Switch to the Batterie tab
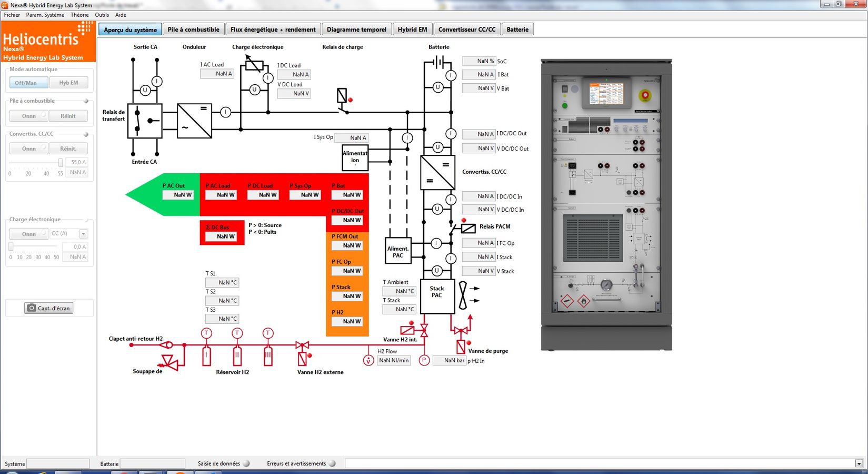Screen dimensions: 868x474 tap(517, 29)
